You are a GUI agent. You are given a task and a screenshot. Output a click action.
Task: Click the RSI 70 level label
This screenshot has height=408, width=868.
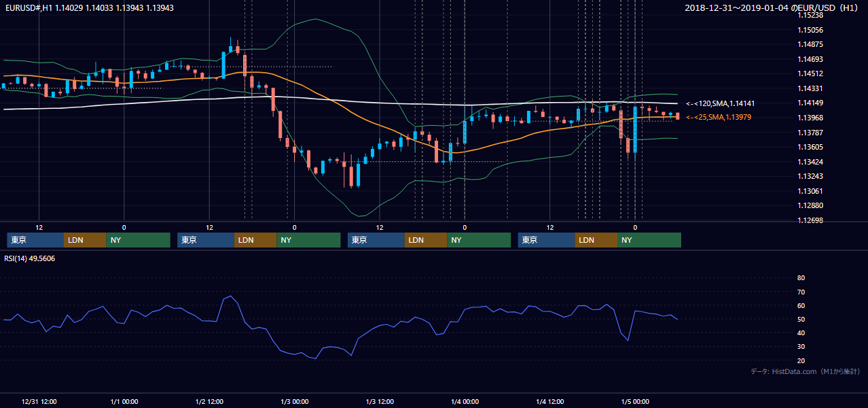coord(801,292)
